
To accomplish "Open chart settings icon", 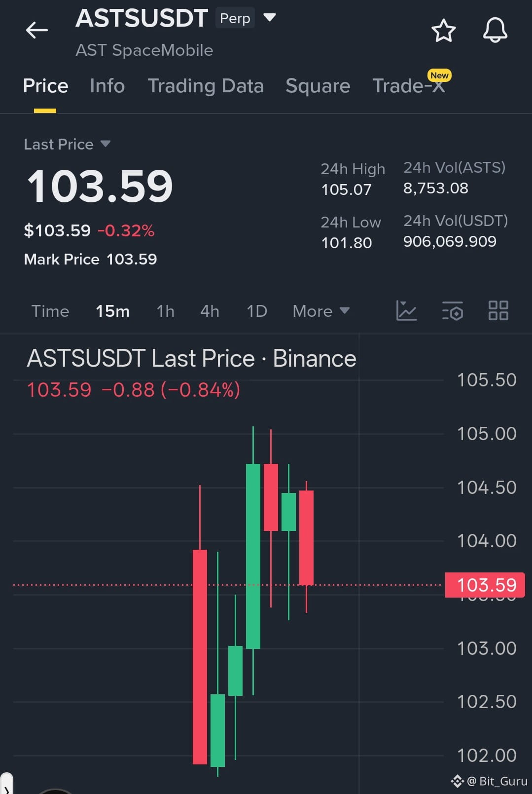I will [452, 311].
